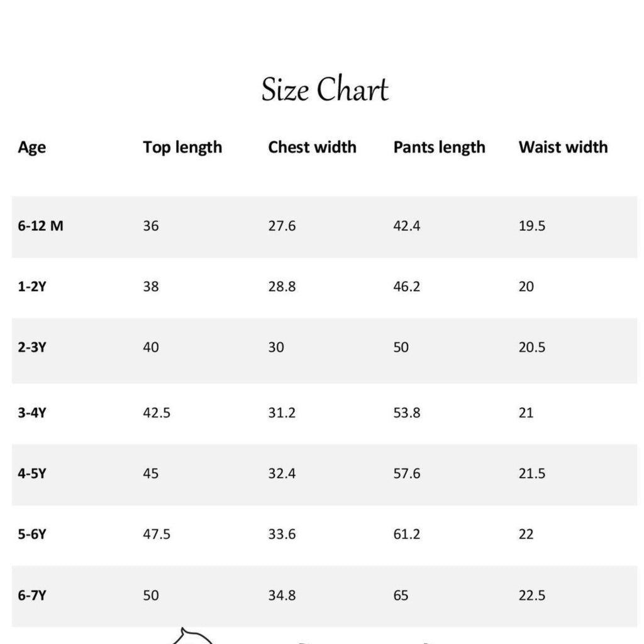
Task: Click the 1-2Y age row label
Action: (31, 286)
